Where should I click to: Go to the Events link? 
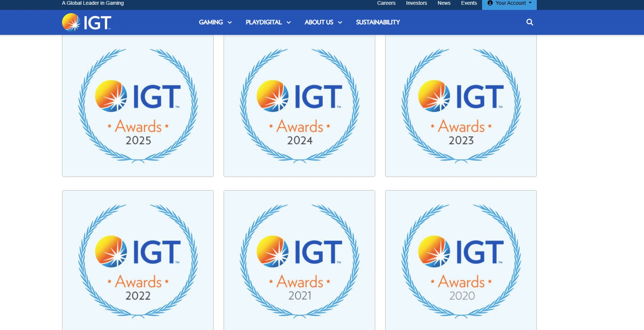pos(469,3)
